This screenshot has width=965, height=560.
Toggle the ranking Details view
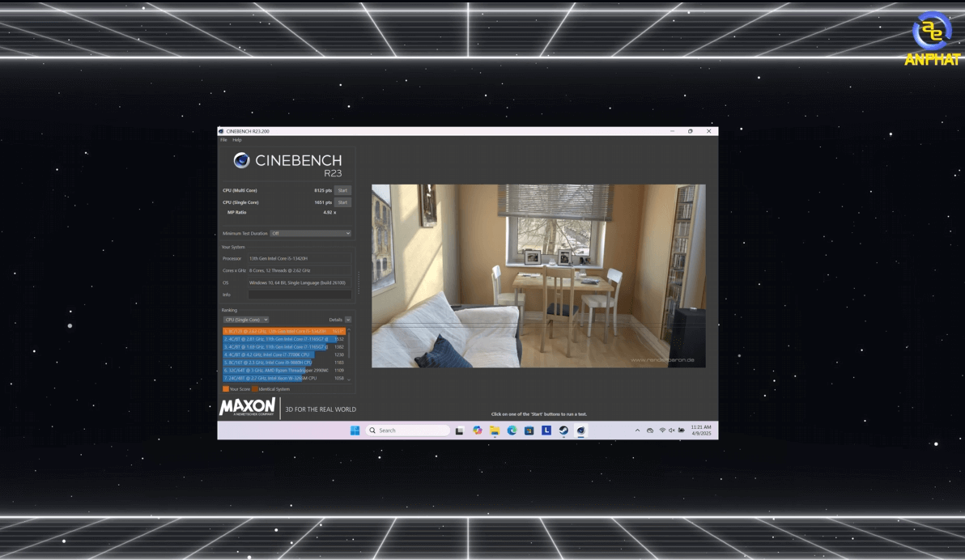pos(348,320)
